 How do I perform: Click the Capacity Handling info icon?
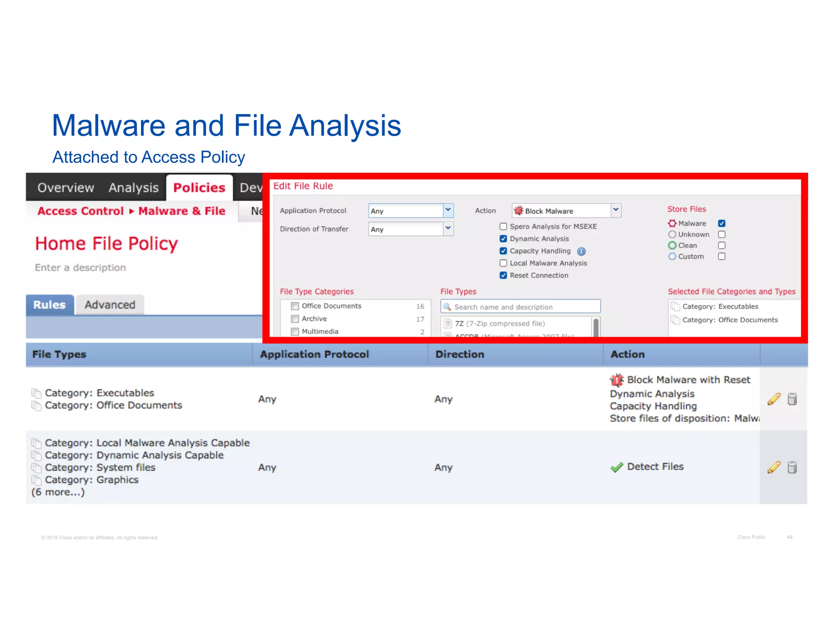tap(582, 252)
